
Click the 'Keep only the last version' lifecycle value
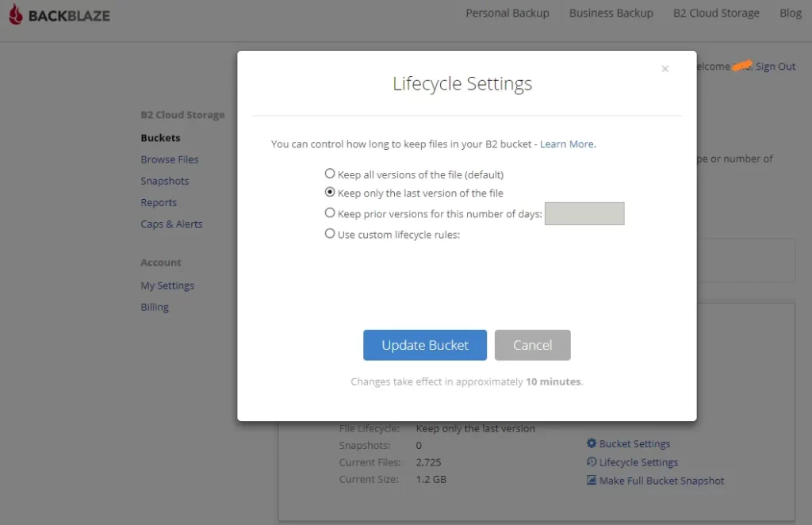[476, 429]
